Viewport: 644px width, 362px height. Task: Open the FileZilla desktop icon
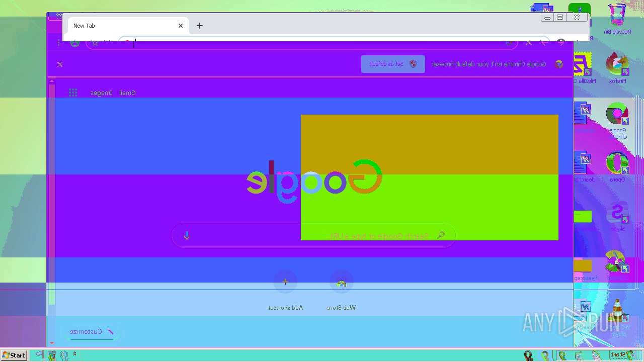[584, 68]
